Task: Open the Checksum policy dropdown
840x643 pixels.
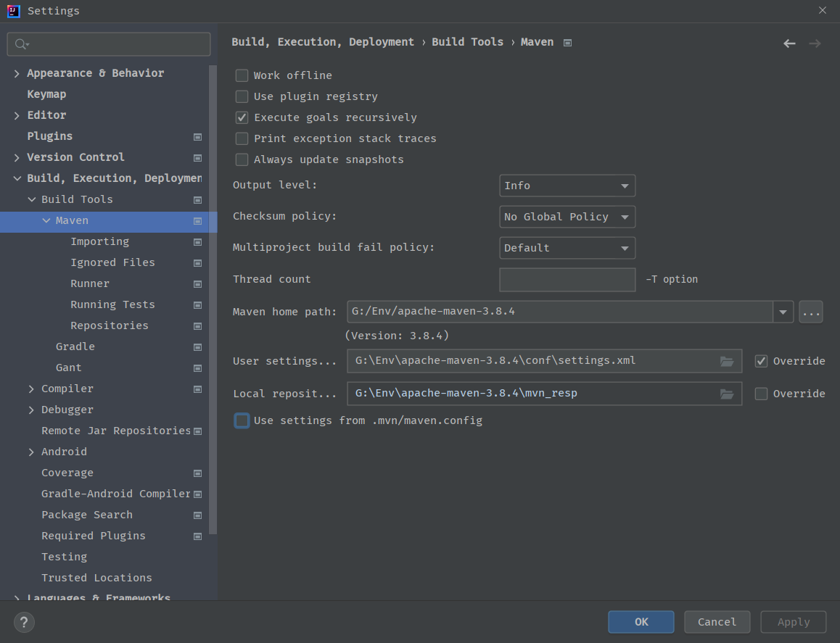Action: (x=567, y=217)
